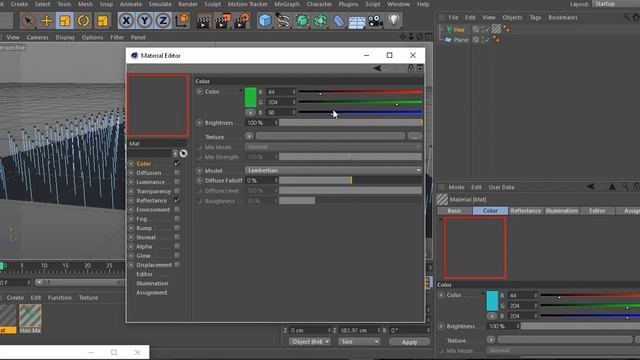Open the Render menu
This screenshot has width=640, height=360.
[x=188, y=4]
